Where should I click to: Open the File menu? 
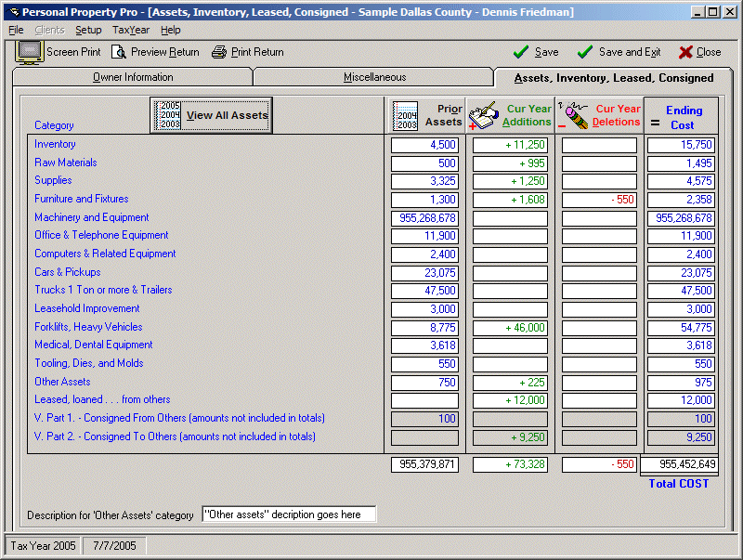tap(16, 30)
